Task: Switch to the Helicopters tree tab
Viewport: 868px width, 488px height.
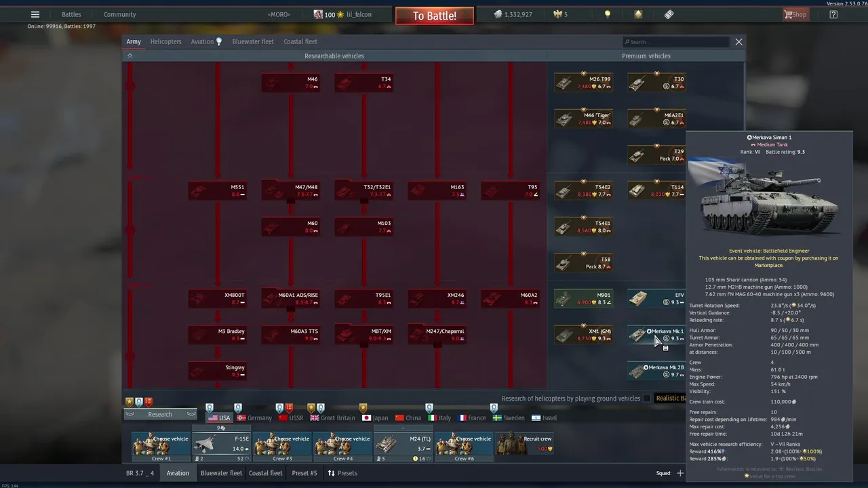Action: tap(165, 41)
